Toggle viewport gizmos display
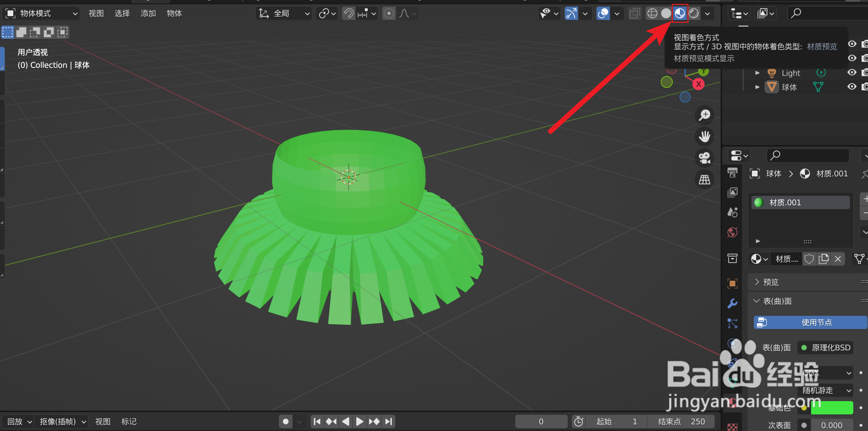 [x=571, y=13]
